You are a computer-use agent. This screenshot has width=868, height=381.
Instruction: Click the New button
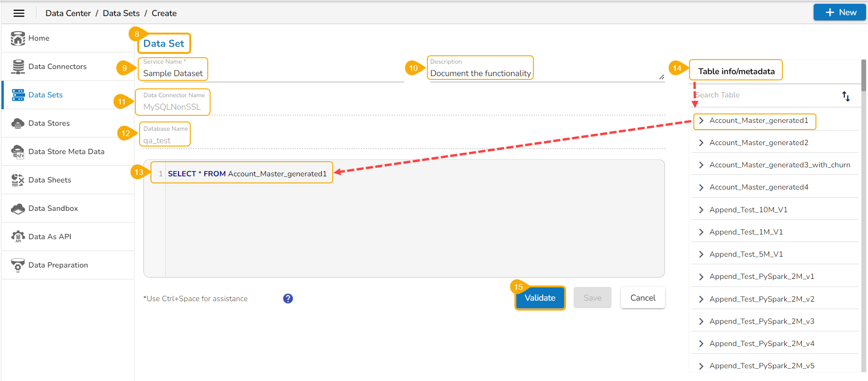pyautogui.click(x=840, y=12)
